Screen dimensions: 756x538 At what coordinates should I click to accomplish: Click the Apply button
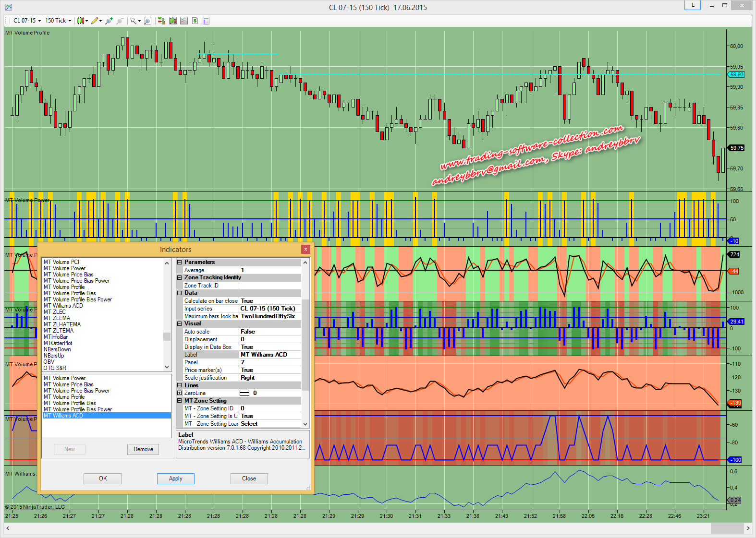click(175, 478)
